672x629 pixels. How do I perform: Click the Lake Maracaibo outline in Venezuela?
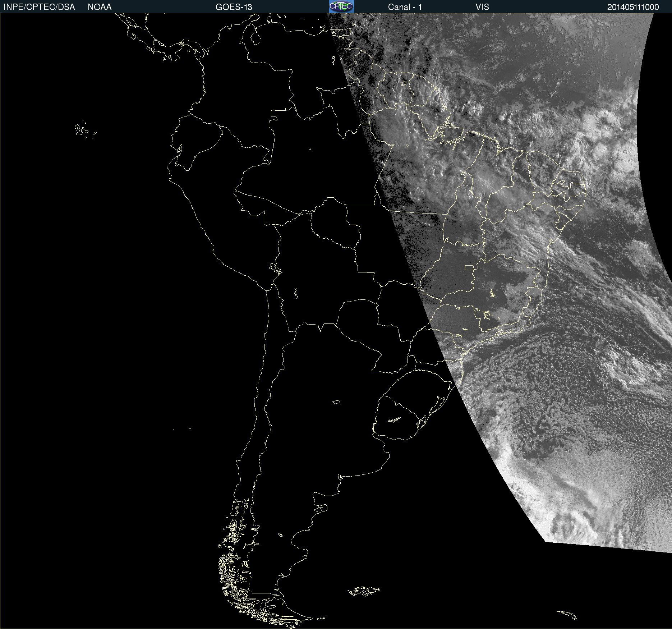[x=256, y=36]
